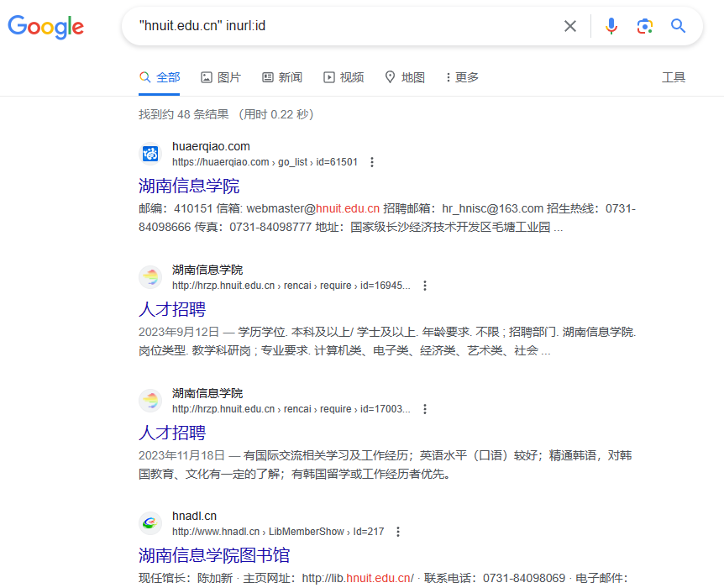The height and width of the screenshot is (588, 724).
Task: Open the 湖南信息学院 result title link
Action: tap(189, 186)
